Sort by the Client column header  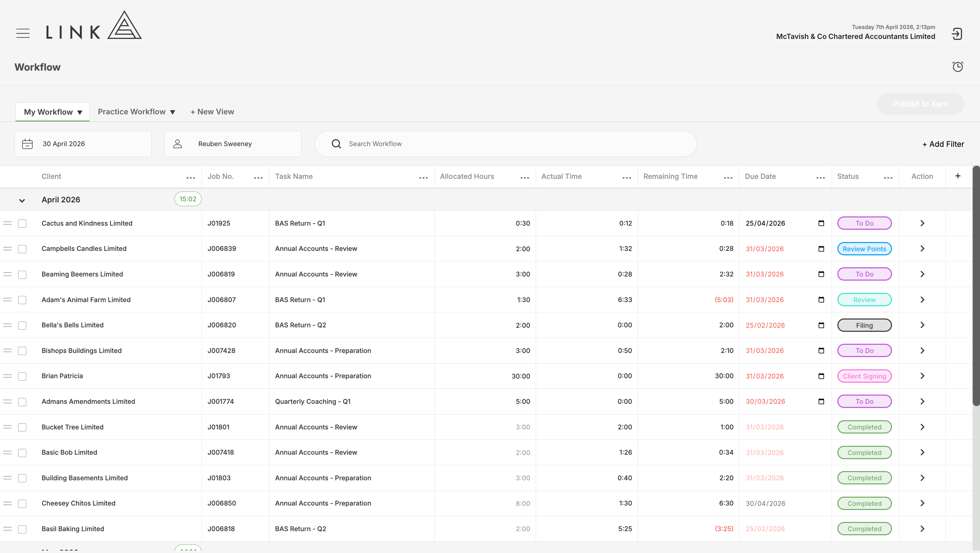tap(52, 176)
